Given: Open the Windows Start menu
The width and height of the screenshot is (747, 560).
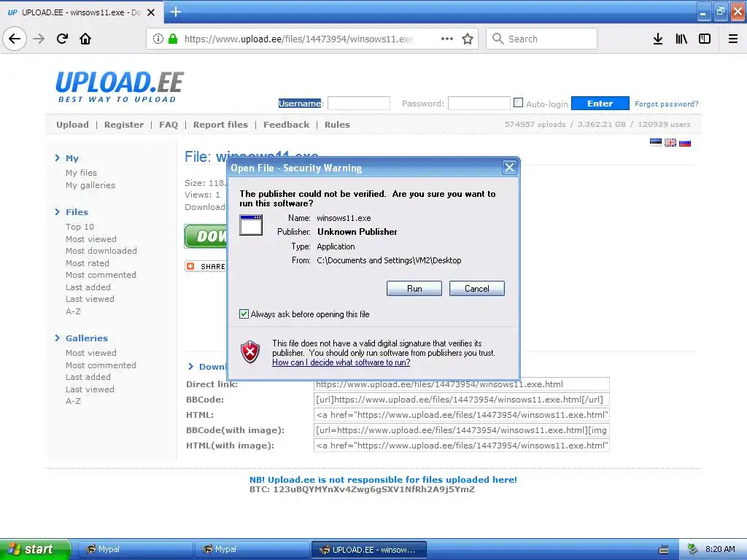Looking at the screenshot, I should coord(35,549).
